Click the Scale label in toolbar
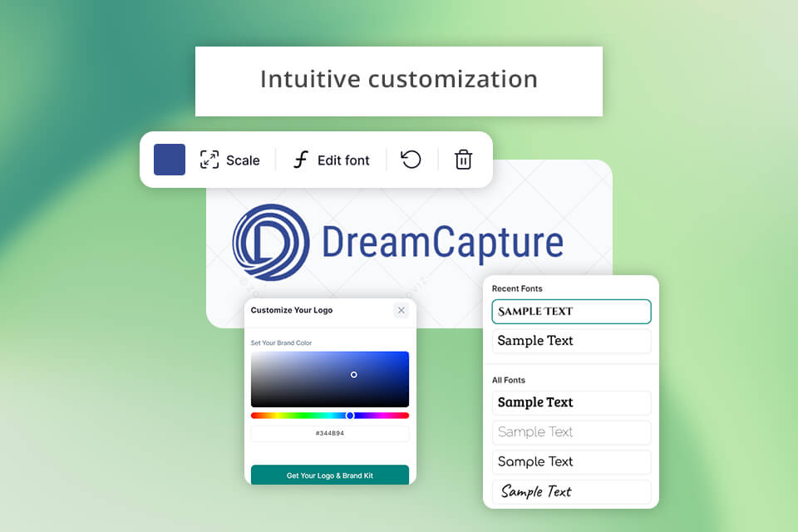The width and height of the screenshot is (798, 532). click(243, 160)
